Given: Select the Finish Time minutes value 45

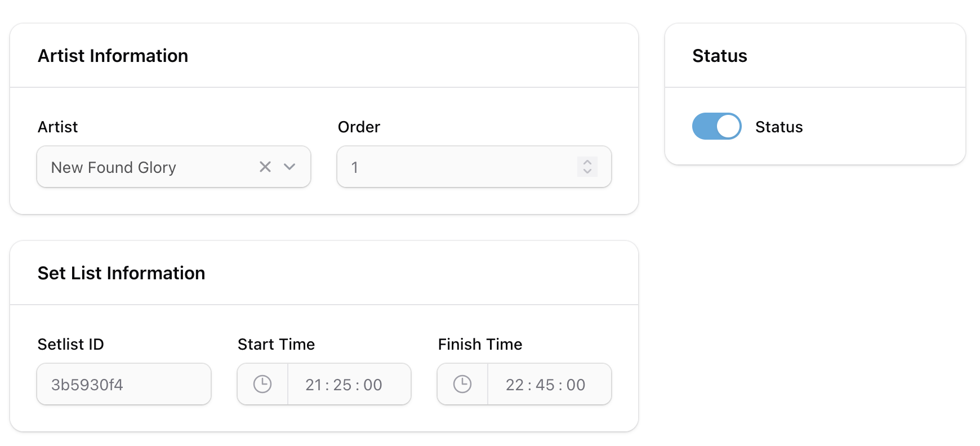Looking at the screenshot, I should pyautogui.click(x=545, y=385).
